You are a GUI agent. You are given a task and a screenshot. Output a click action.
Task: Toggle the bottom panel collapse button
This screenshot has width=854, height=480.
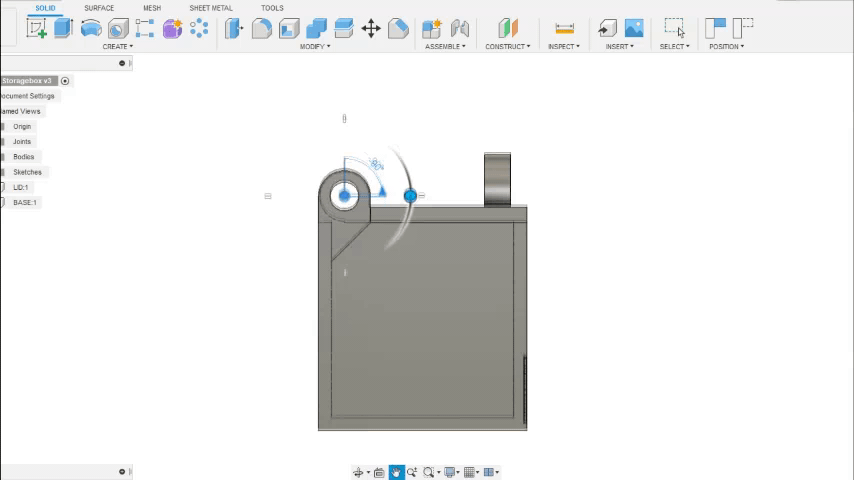click(122, 472)
